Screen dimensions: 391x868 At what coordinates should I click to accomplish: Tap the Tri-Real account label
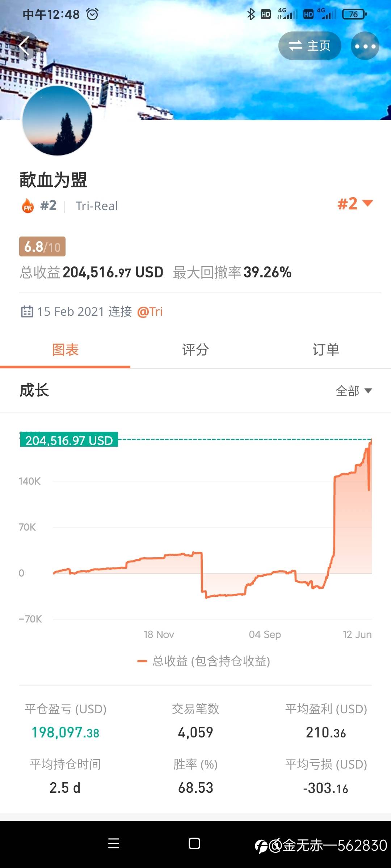pos(97,206)
